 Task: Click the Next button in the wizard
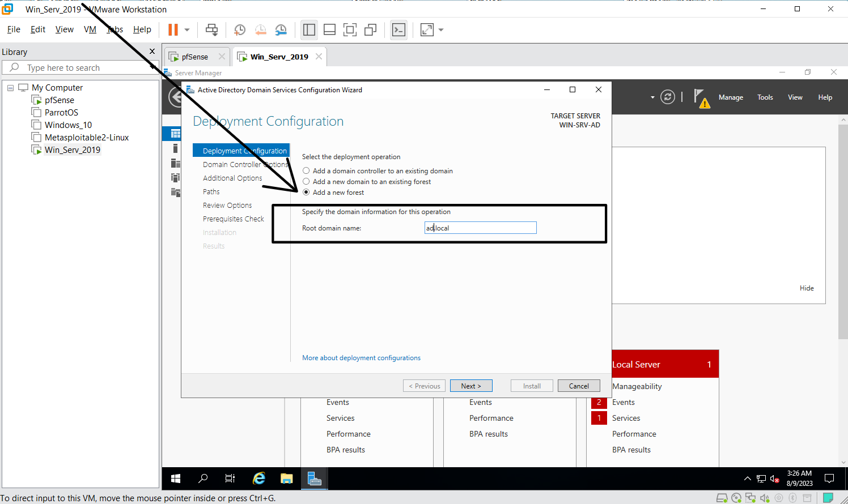click(x=471, y=386)
